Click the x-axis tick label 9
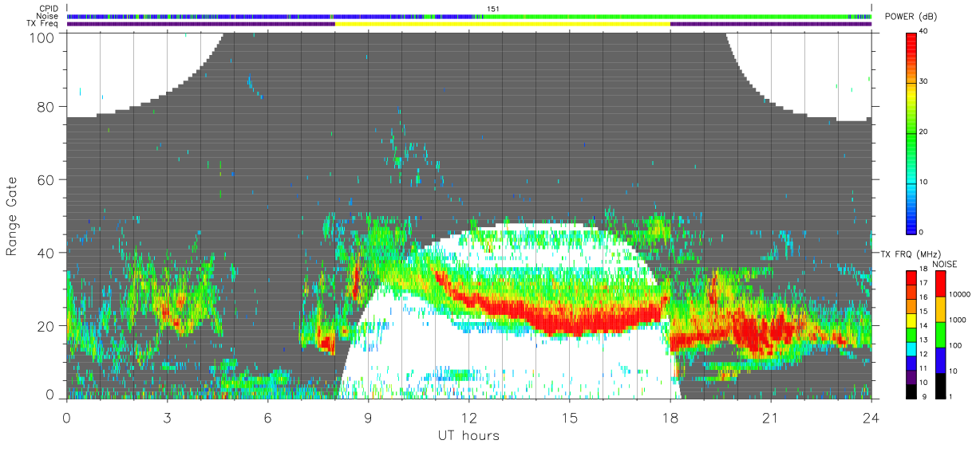Screen dimensions: 980x452 [x=368, y=417]
